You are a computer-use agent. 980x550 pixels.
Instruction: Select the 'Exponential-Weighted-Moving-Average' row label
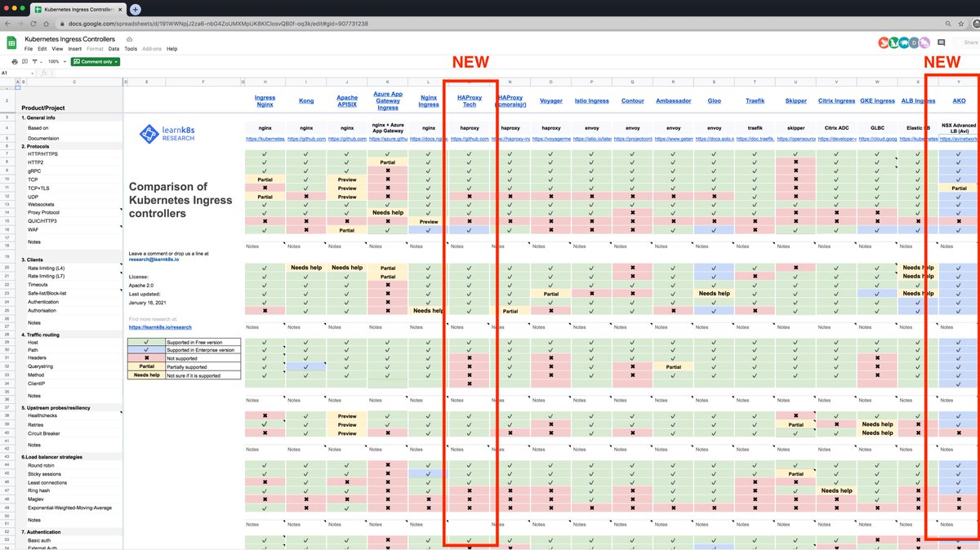click(69, 508)
